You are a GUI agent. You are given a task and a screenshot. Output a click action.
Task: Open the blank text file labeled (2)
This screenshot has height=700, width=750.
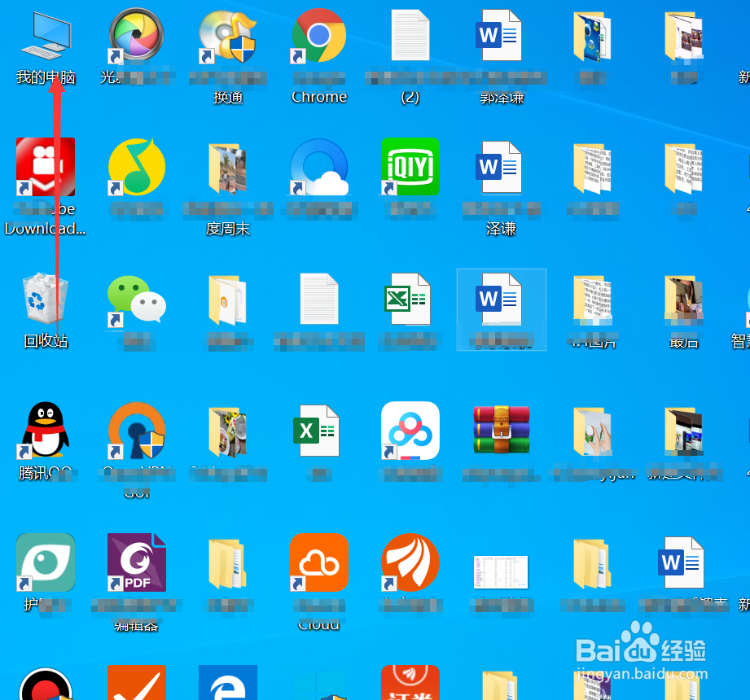coord(410,36)
